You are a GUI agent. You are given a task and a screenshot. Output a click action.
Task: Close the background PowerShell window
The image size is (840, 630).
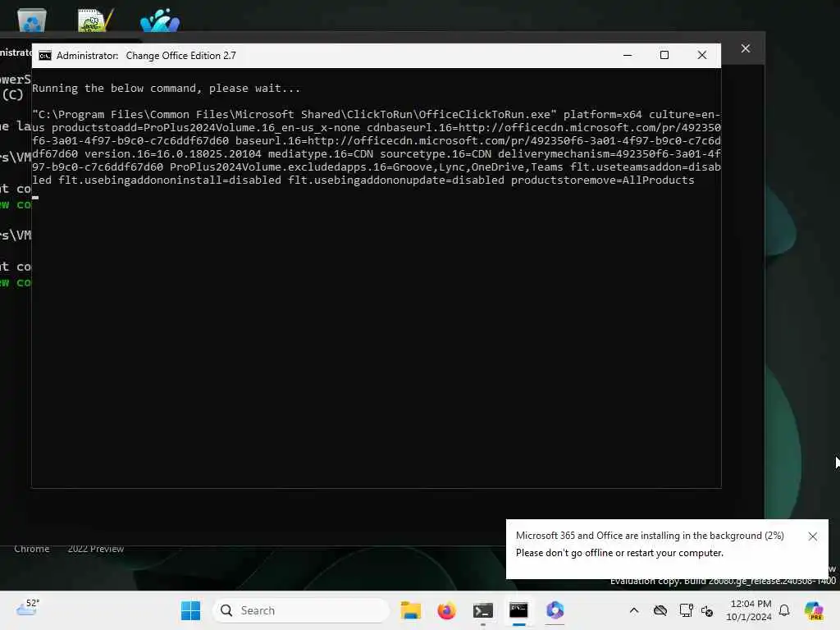tap(745, 48)
